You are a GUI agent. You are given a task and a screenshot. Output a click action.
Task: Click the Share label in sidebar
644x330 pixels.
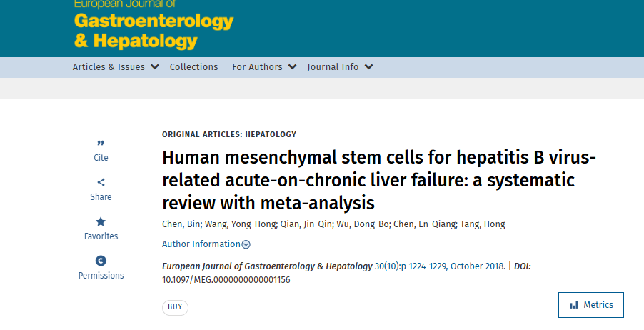click(x=101, y=197)
